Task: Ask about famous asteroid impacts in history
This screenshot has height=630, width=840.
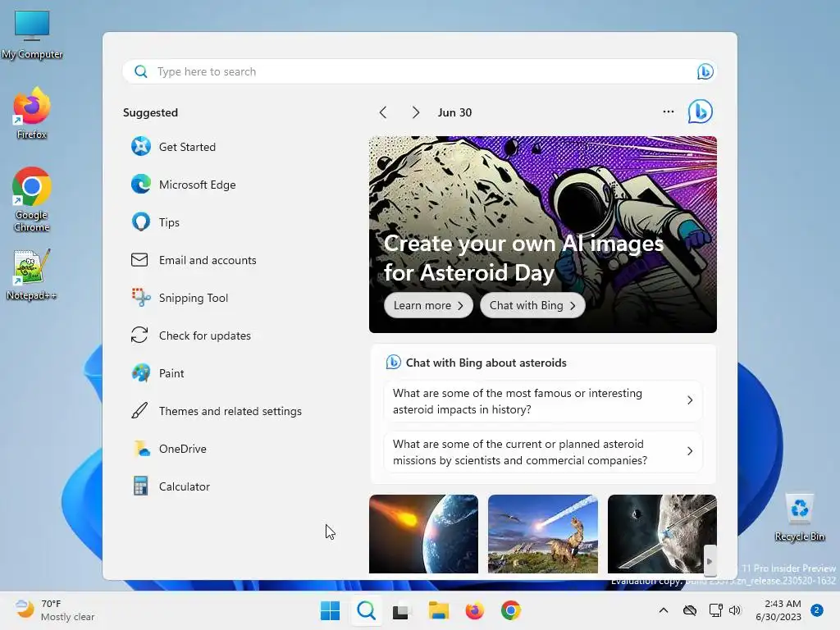Action: 543,401
